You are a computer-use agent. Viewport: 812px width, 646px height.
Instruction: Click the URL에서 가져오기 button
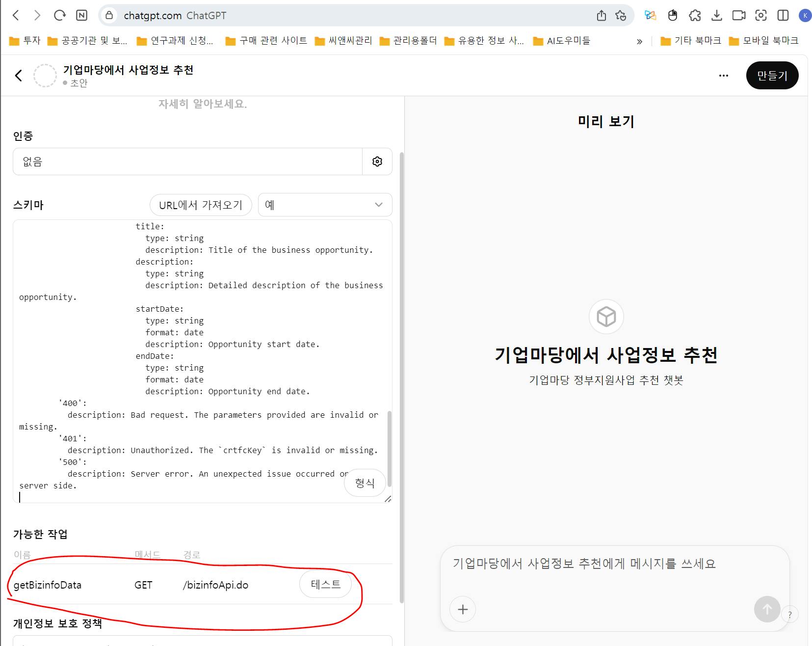point(201,205)
